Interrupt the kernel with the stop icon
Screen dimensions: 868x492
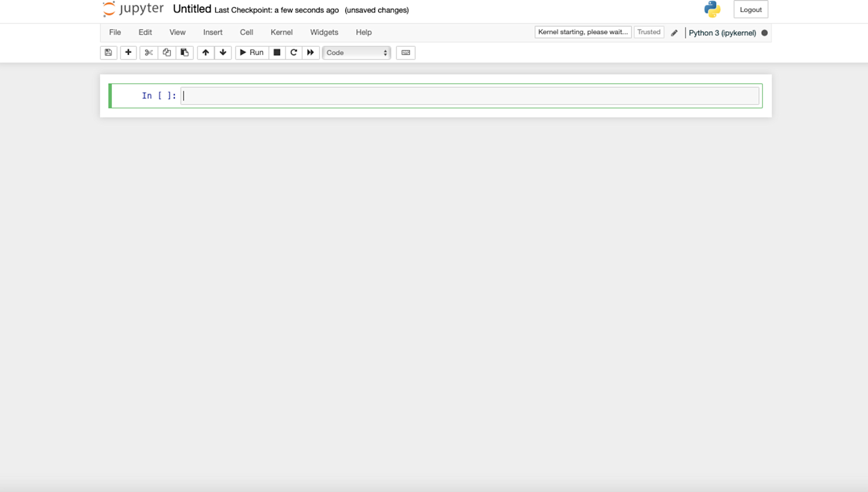pyautogui.click(x=276, y=53)
